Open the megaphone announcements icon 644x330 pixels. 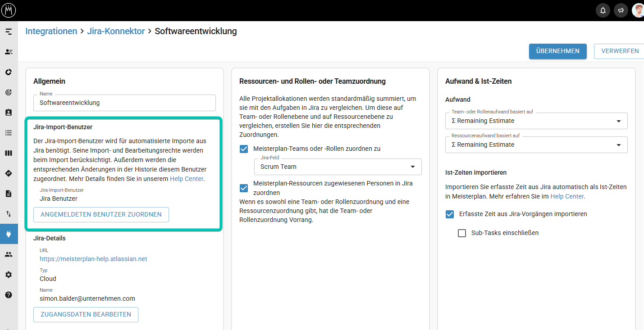click(621, 10)
